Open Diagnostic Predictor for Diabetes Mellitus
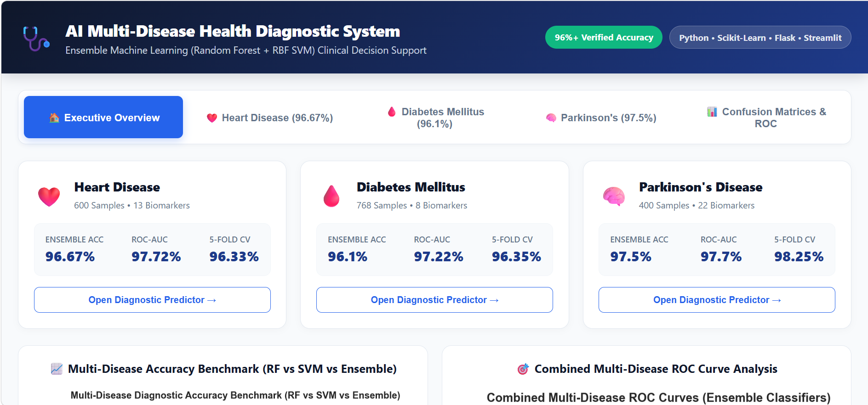This screenshot has width=868, height=405. click(x=434, y=300)
